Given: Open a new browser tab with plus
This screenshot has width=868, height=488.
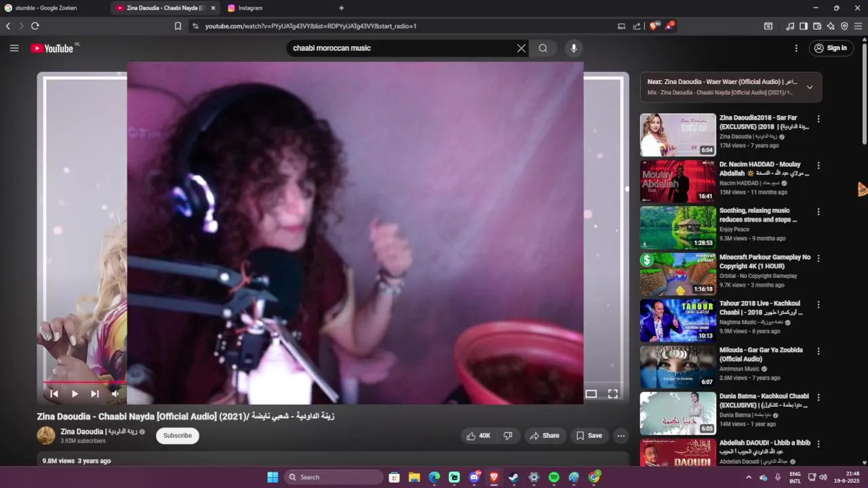Looking at the screenshot, I should [x=341, y=8].
